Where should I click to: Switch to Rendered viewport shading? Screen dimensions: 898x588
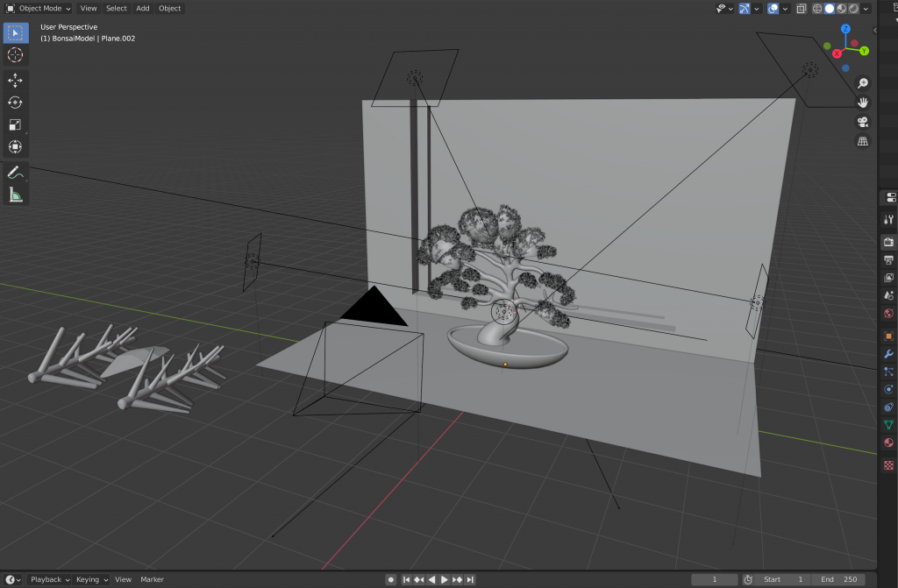click(853, 9)
